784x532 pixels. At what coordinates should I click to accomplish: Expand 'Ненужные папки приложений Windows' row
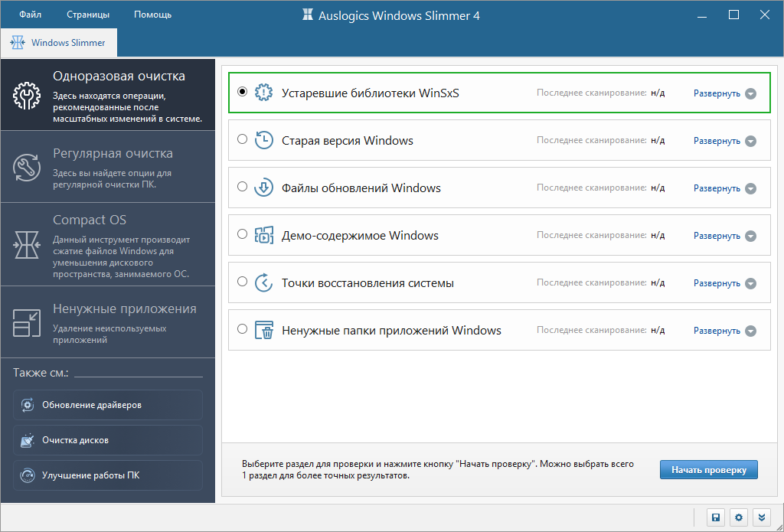pos(724,331)
